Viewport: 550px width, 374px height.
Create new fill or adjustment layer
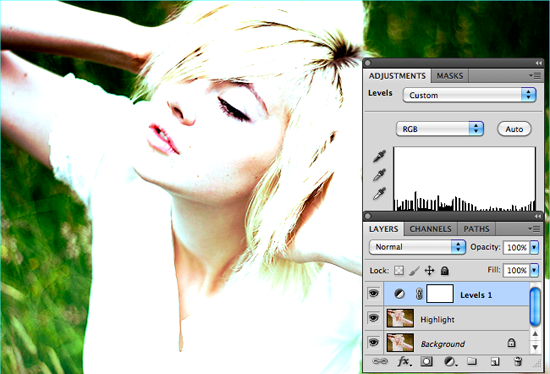(x=450, y=361)
